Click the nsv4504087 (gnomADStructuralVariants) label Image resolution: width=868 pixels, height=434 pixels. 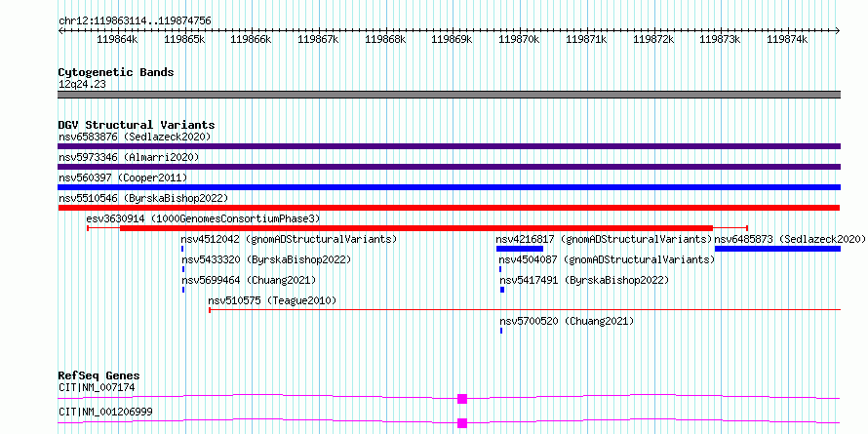tap(607, 259)
